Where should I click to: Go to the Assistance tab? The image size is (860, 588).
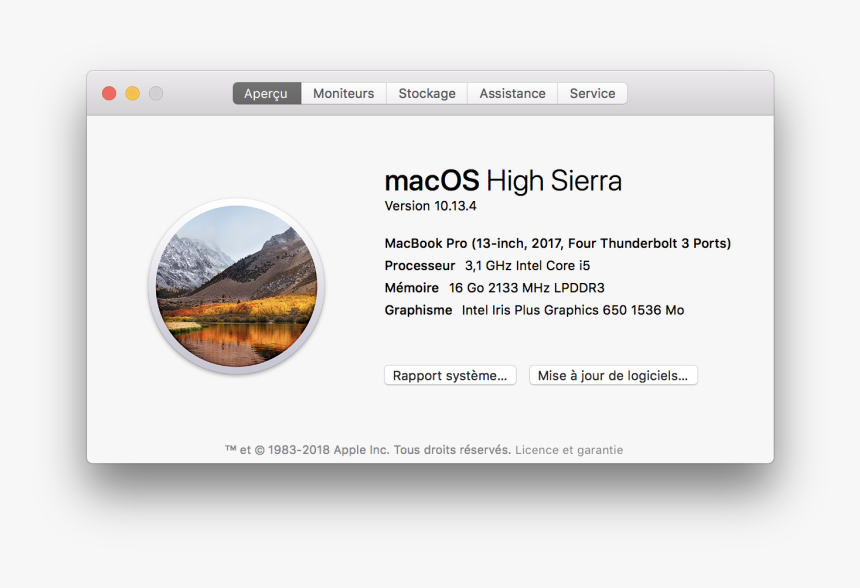[x=512, y=93]
